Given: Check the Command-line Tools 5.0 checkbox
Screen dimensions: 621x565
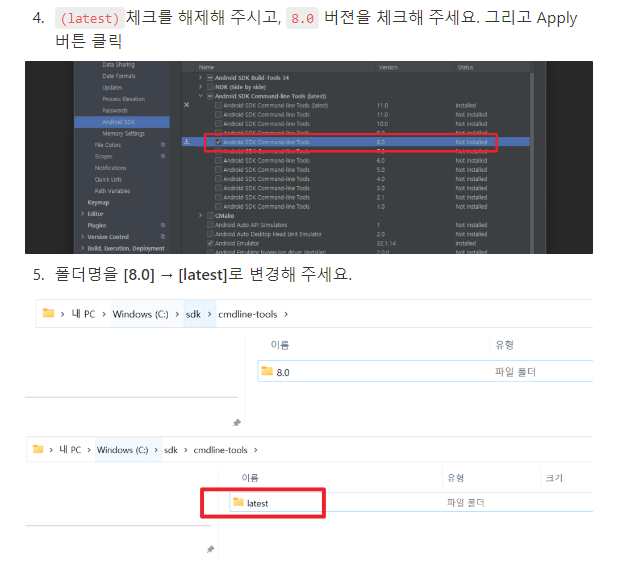Looking at the screenshot, I should [218, 169].
